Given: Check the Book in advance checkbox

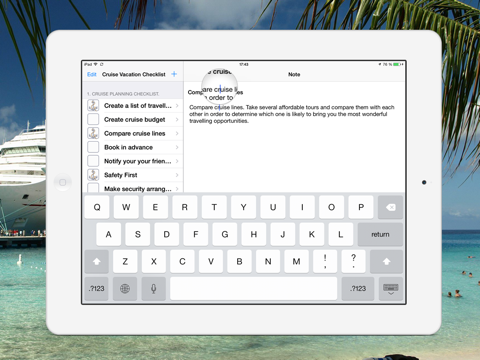Looking at the screenshot, I should click(x=93, y=147).
